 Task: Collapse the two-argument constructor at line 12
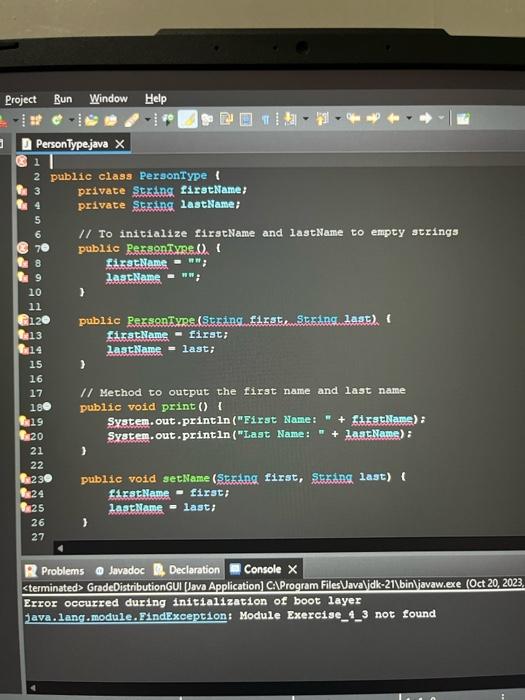[x=46, y=320]
